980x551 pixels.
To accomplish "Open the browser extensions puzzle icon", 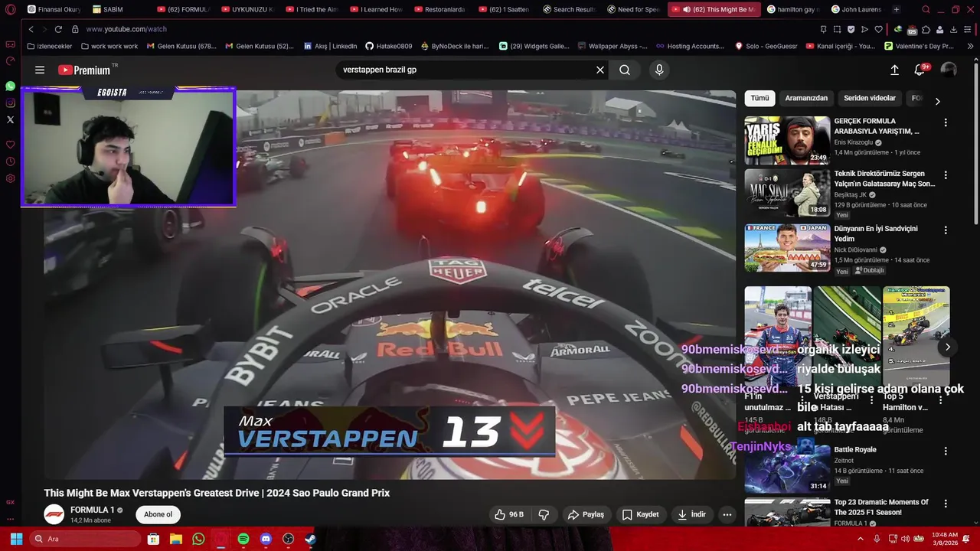I will tap(926, 29).
